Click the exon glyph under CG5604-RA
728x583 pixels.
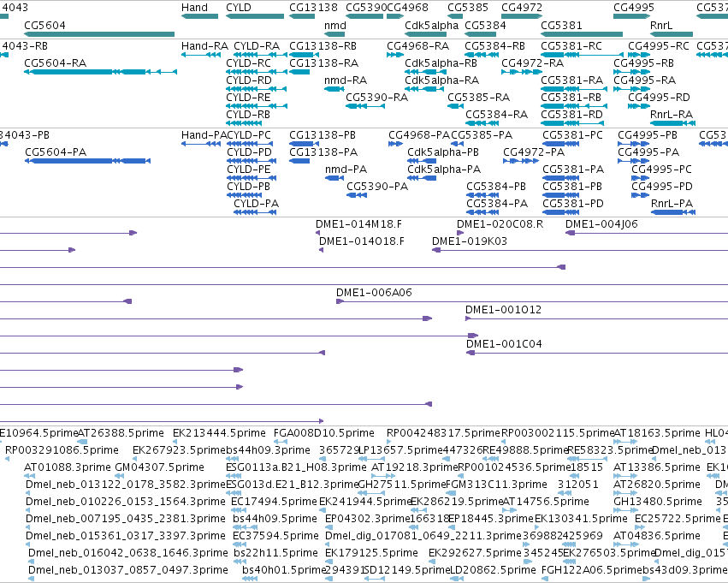click(x=100, y=72)
